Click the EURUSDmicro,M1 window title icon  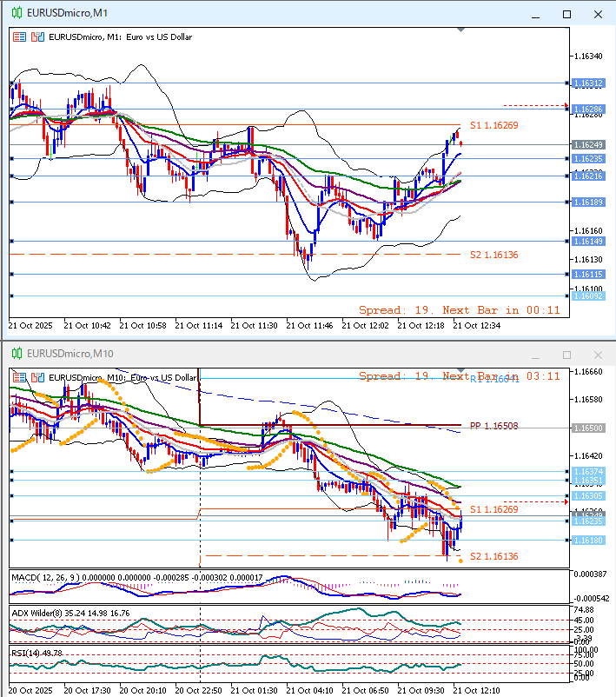point(16,13)
